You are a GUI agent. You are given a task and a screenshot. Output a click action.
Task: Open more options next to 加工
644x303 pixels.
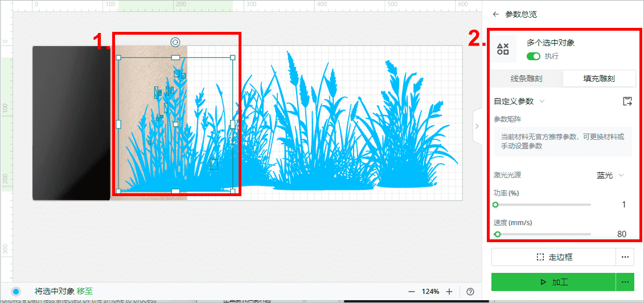point(626,282)
